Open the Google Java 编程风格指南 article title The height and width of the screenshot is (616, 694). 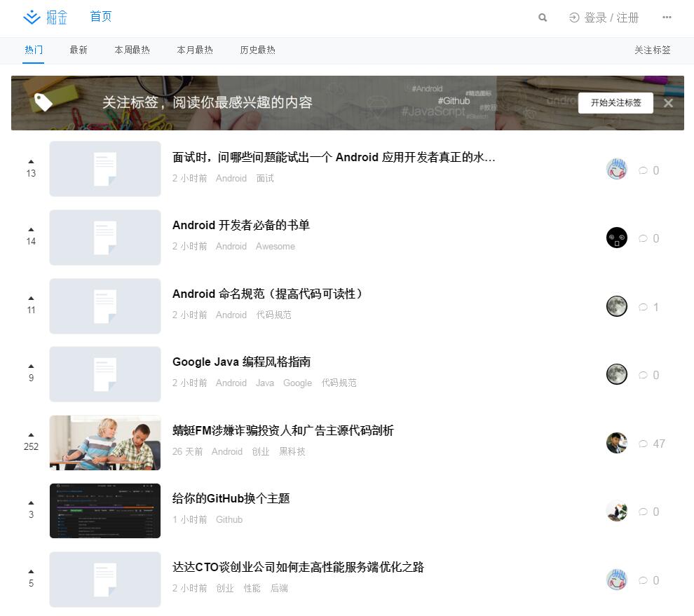[241, 362]
